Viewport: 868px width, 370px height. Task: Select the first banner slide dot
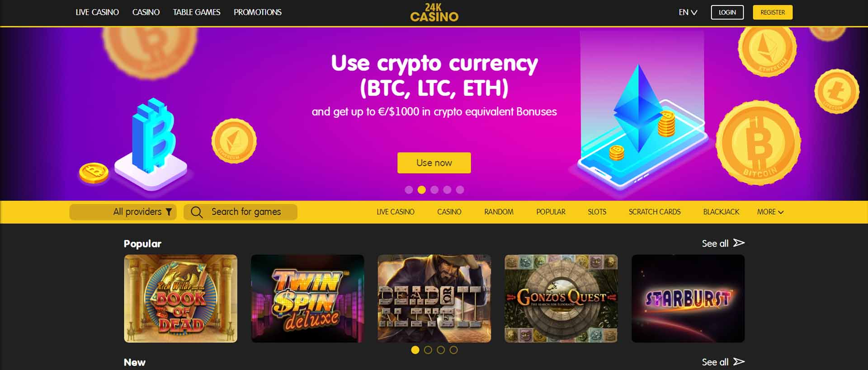(409, 190)
